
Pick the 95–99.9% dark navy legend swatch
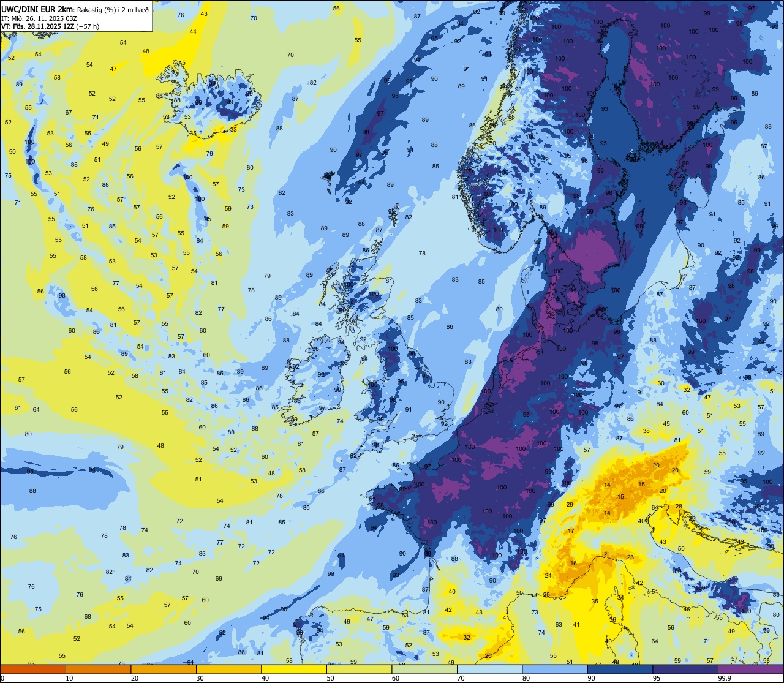coord(685,670)
